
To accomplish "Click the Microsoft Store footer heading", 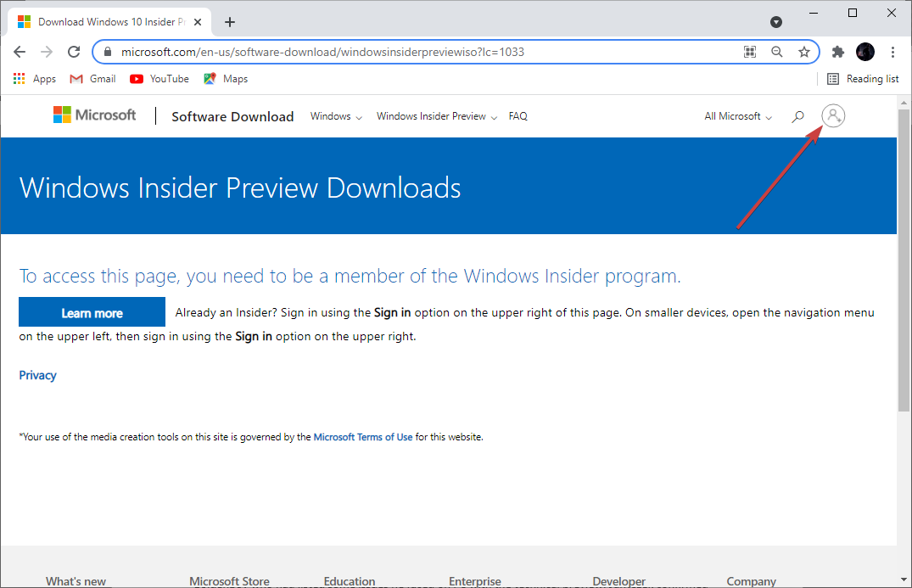I will 229,581.
